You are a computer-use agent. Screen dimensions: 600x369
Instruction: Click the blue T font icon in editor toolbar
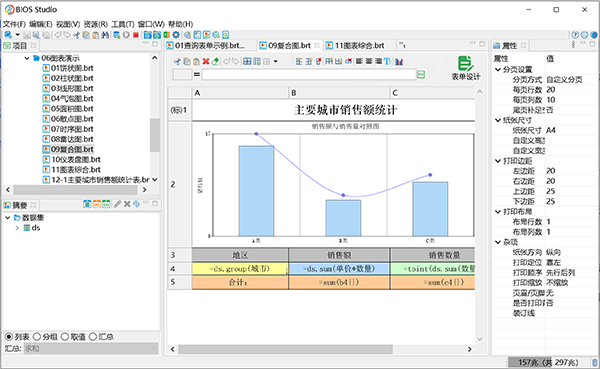pos(387,61)
